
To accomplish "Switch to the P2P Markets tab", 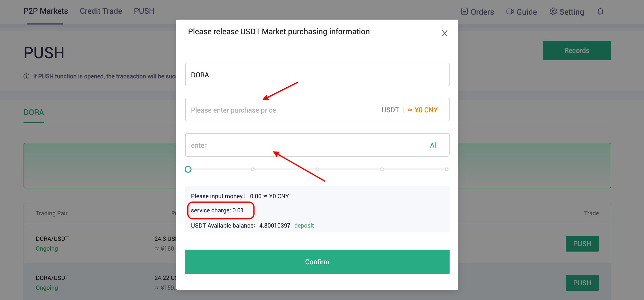I will [x=46, y=11].
